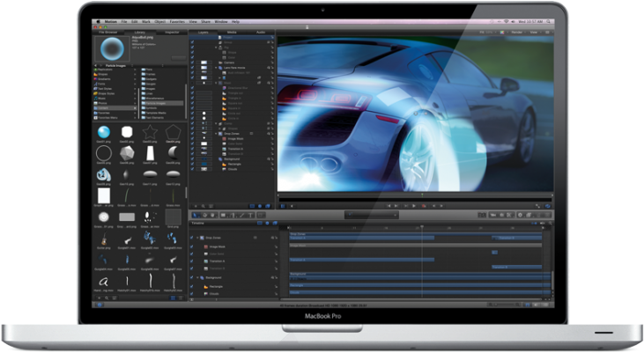Select the Guitar.png thumbnail
This screenshot has width=644, height=353.
(103, 239)
